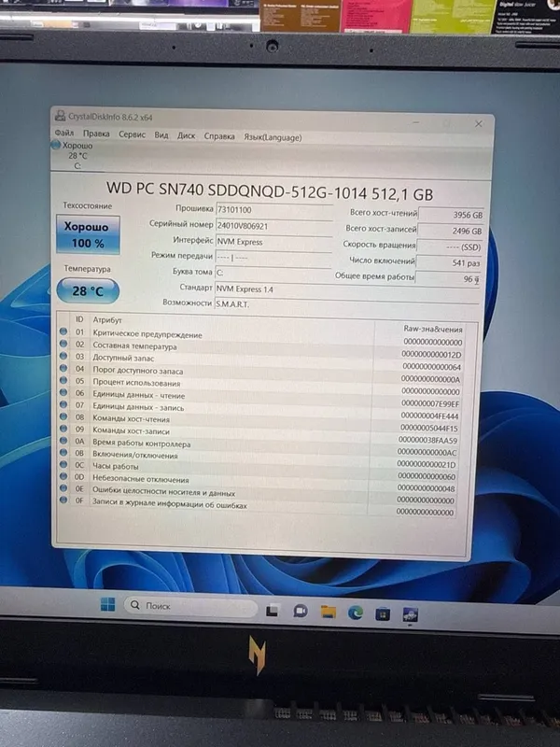Click status dot of row 0A Время работы контроллера
This screenshot has height=747, width=560.
(x=63, y=441)
